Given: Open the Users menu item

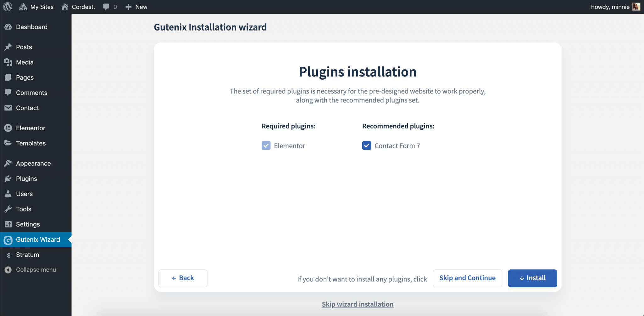Looking at the screenshot, I should click(x=36, y=194).
